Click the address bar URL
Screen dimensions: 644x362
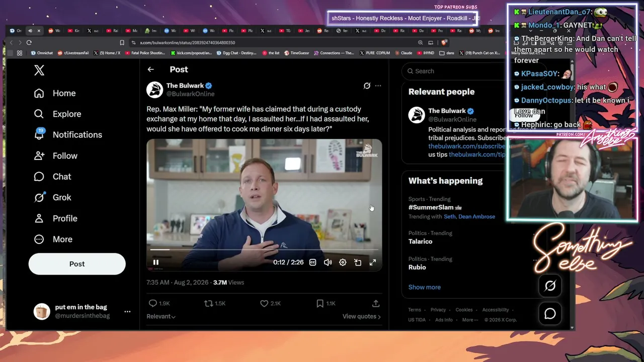pyautogui.click(x=187, y=43)
